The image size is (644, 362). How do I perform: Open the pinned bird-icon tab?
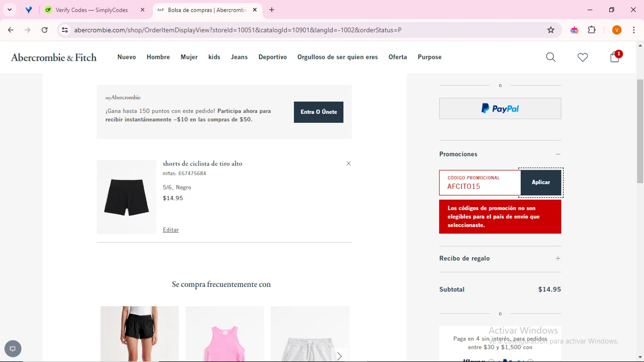pos(29,10)
